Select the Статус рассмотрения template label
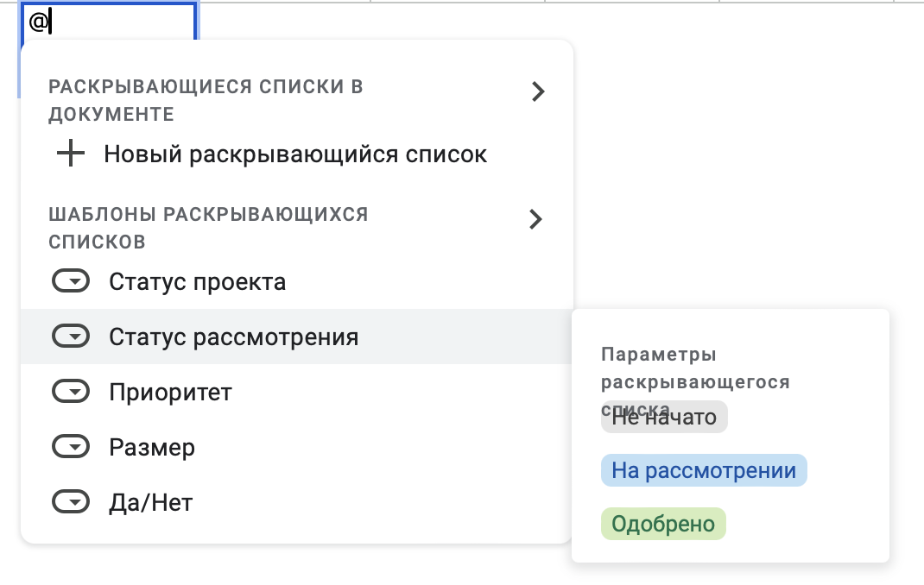Image resolution: width=924 pixels, height=585 pixels. pos(233,337)
